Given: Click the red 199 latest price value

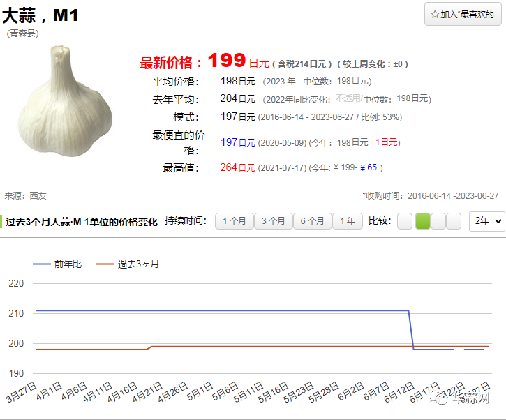Looking at the screenshot, I should coord(226,61).
